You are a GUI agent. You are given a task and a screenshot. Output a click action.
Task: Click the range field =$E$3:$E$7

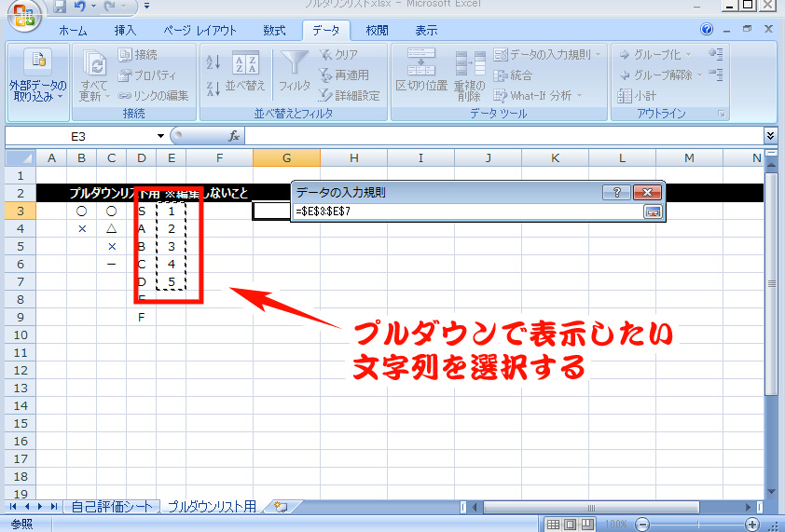pyautogui.click(x=468, y=211)
